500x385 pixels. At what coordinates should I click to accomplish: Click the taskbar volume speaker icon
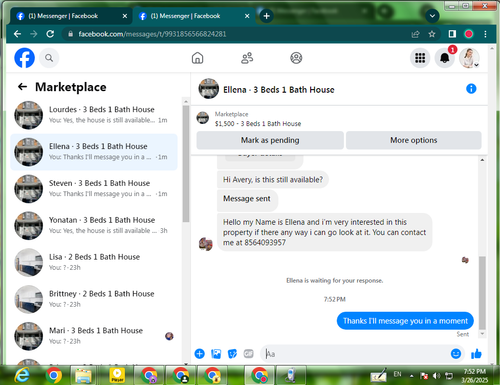click(x=436, y=376)
